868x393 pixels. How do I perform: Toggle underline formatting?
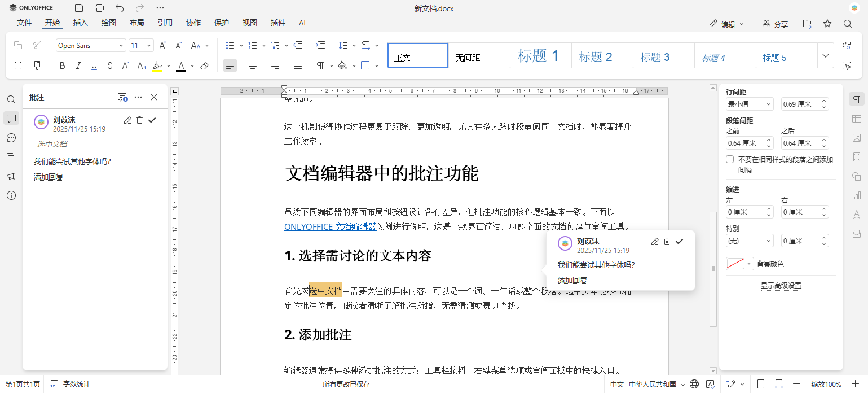click(x=94, y=65)
